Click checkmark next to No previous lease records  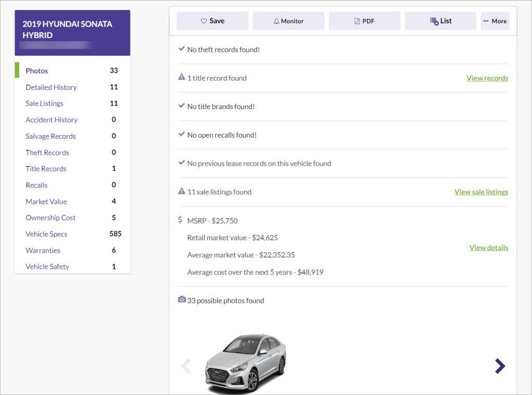[181, 163]
